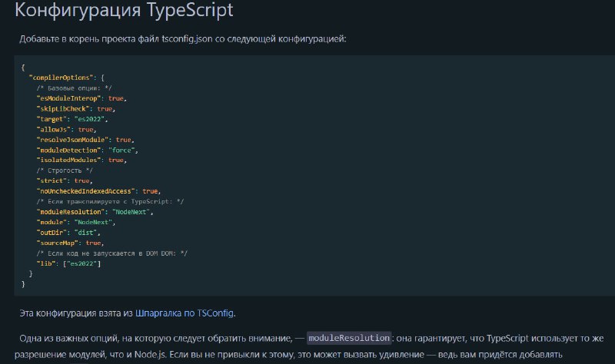Click the Базовые опции comment

(74, 88)
